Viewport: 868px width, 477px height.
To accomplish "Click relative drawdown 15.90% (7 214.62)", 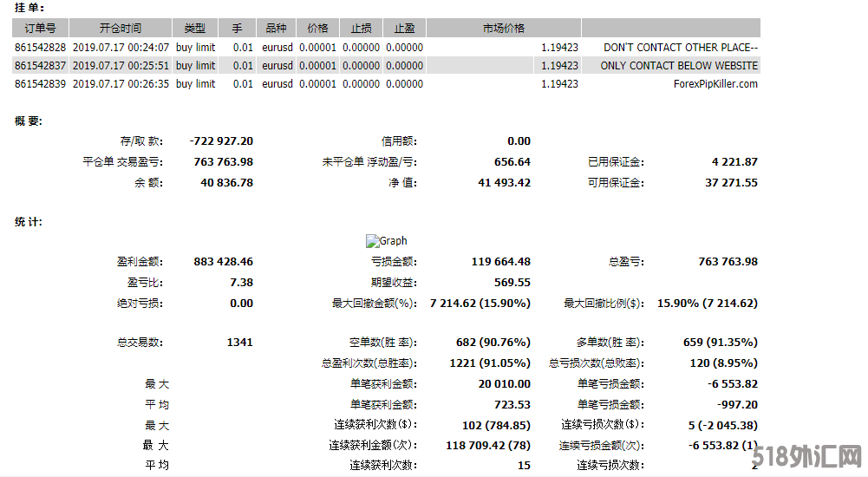I will [x=708, y=304].
